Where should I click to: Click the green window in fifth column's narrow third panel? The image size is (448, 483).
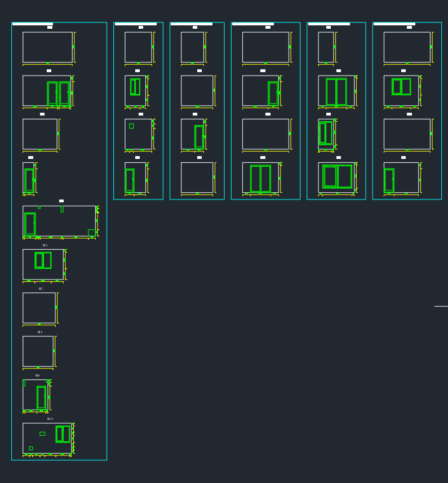[x=326, y=133]
